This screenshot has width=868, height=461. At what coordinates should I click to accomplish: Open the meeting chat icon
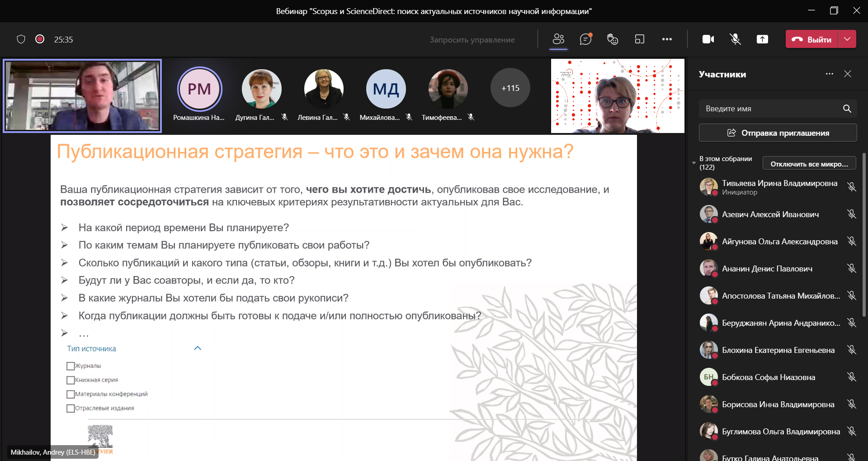pyautogui.click(x=585, y=39)
